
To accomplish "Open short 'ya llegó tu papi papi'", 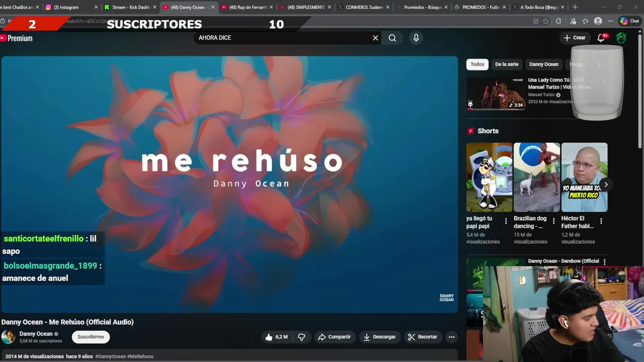I will pos(489,177).
